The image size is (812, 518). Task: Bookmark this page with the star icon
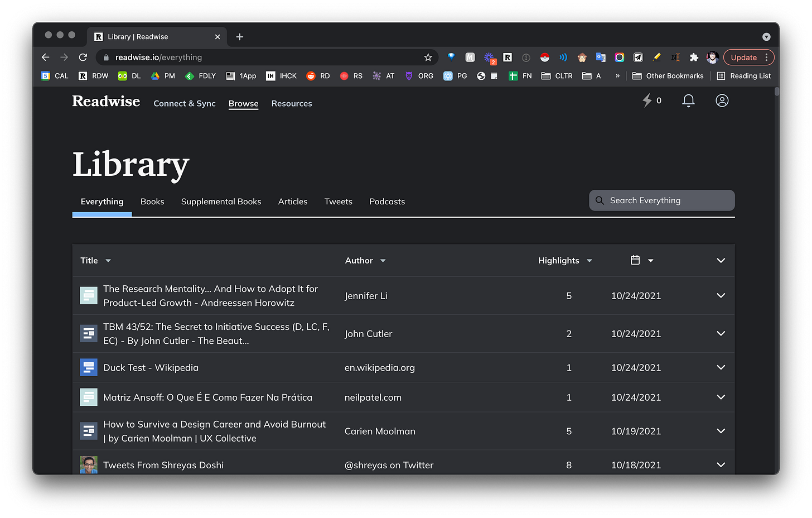428,57
